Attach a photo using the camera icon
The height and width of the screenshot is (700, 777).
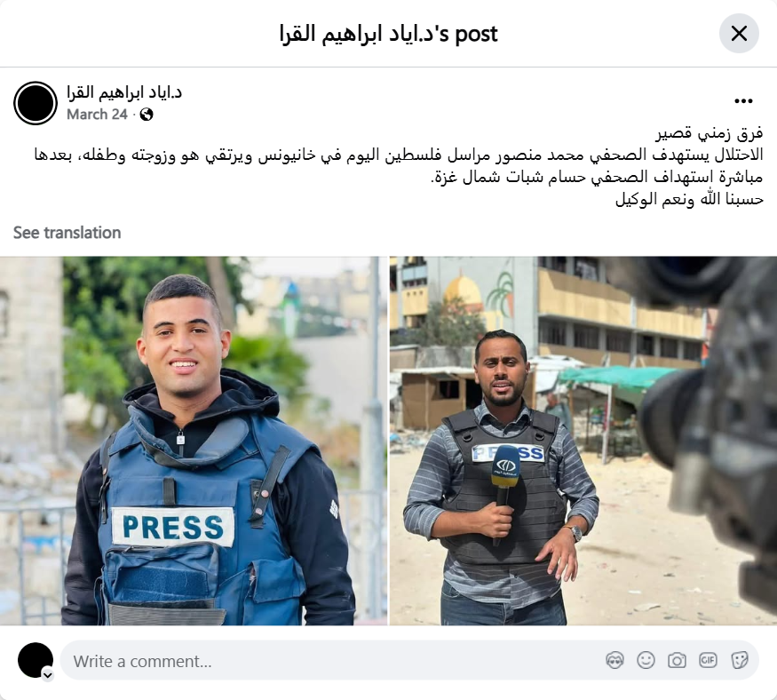pos(677,660)
